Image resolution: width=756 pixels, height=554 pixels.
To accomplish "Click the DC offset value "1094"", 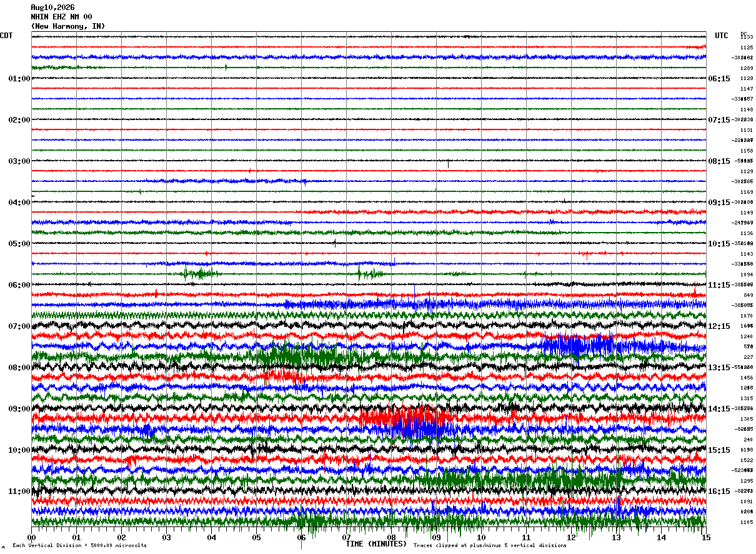I will 747,274.
